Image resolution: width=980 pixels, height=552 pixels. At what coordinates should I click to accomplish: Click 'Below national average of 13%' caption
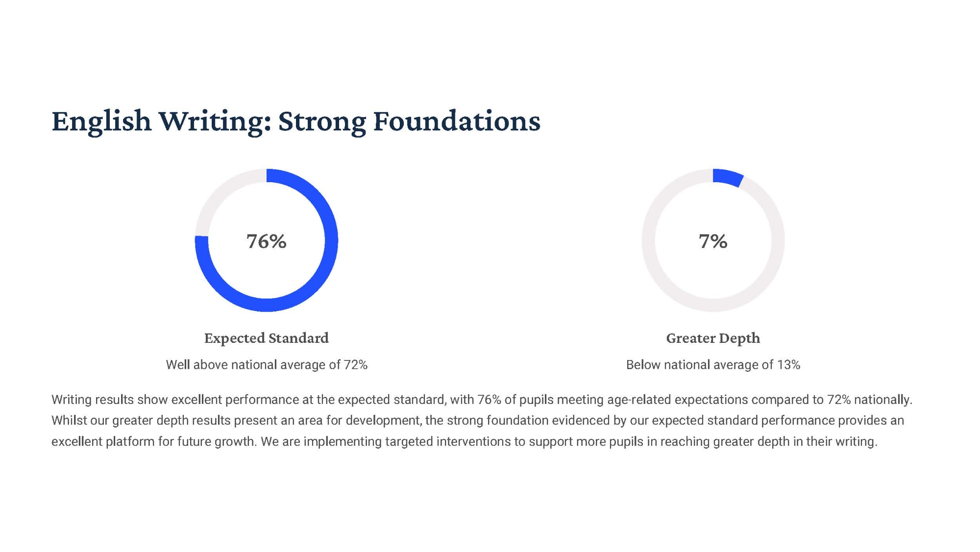coord(713,365)
